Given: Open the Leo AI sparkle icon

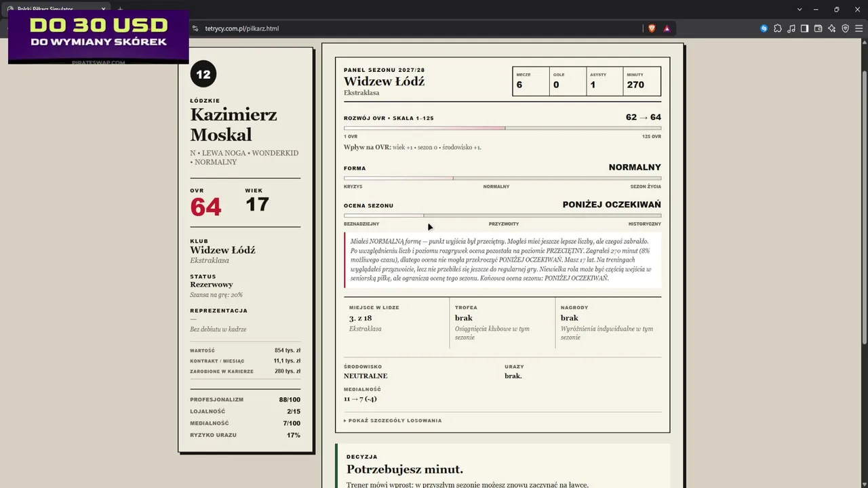Looking at the screenshot, I should (831, 28).
